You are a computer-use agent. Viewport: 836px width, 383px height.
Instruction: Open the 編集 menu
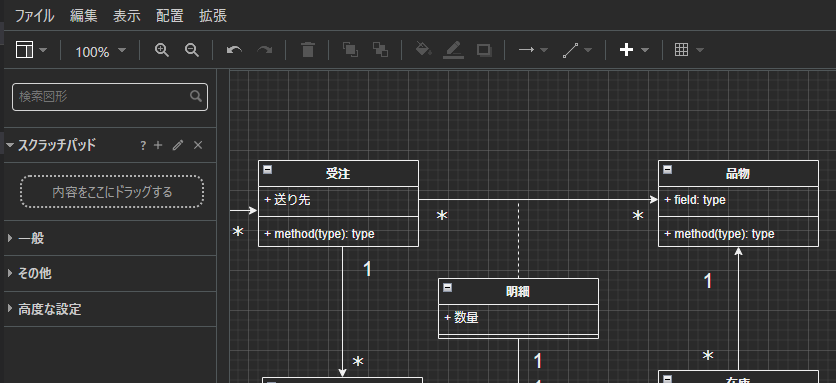(x=84, y=16)
